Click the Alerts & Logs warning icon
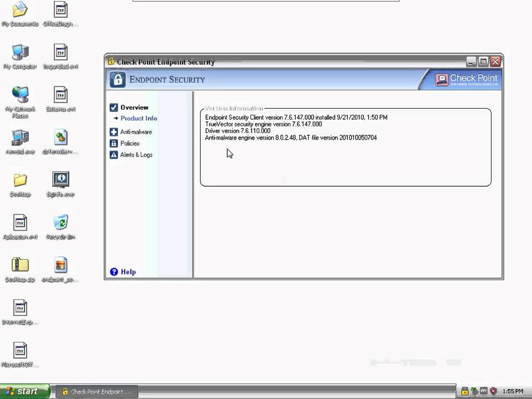This screenshot has height=399, width=532. click(x=114, y=155)
